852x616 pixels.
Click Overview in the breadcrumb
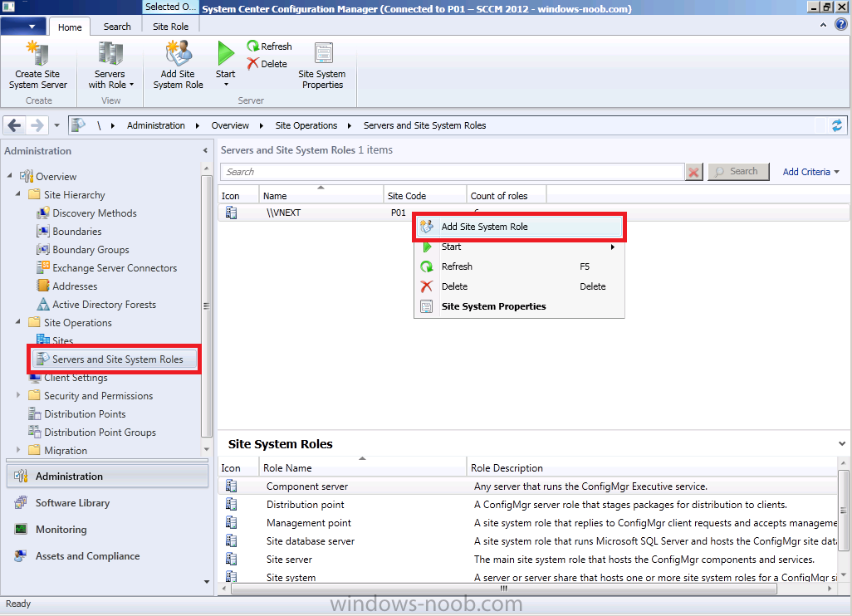(x=230, y=125)
